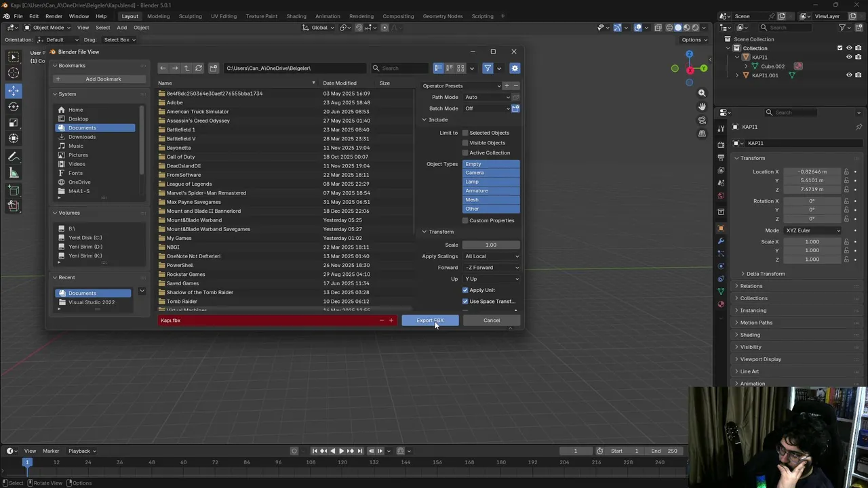Open the Batch Mode dropdown
Viewport: 868px width, 488px height.
(486, 108)
